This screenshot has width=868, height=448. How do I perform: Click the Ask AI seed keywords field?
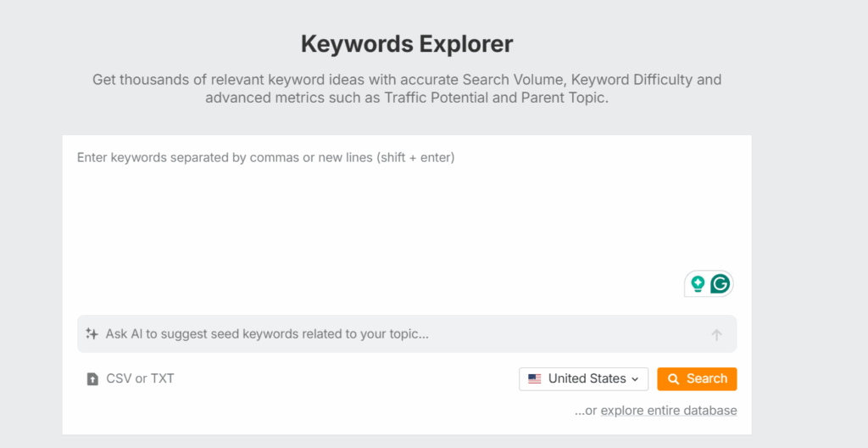[406, 333]
